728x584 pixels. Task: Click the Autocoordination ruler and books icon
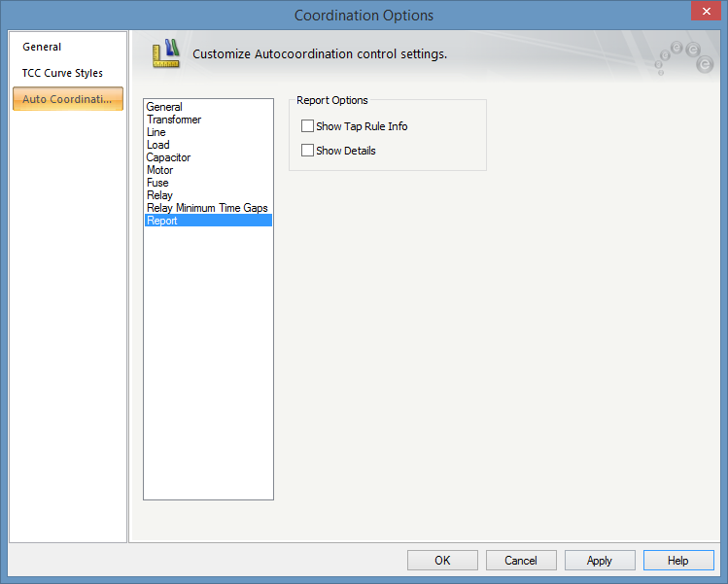coord(166,53)
